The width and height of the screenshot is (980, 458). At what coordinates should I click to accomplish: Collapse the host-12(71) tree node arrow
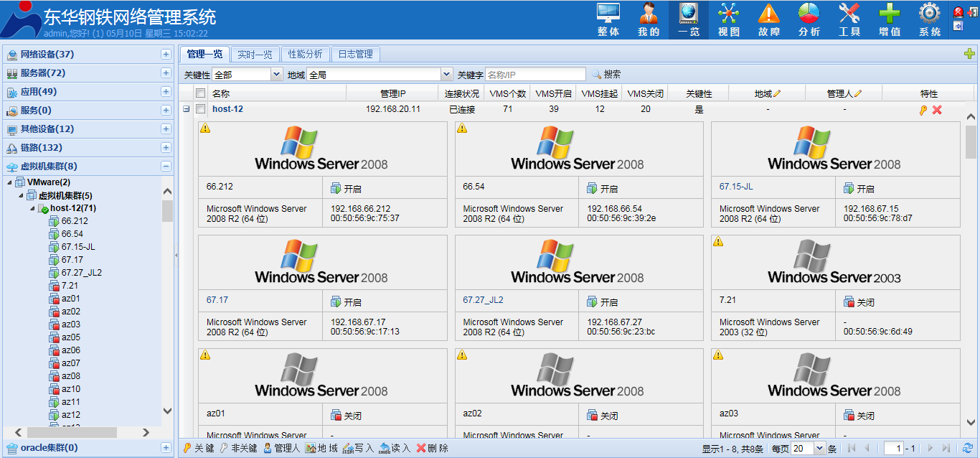(x=33, y=208)
